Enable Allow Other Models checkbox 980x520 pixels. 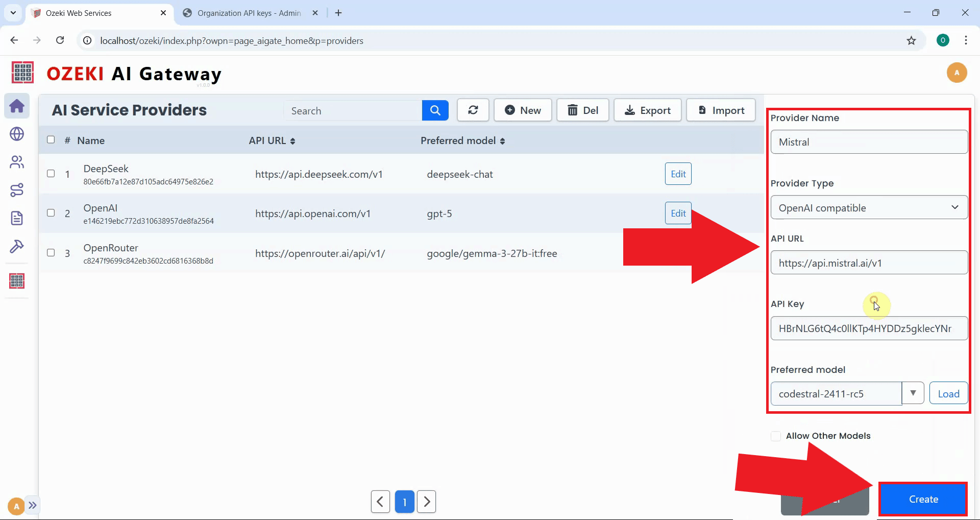pos(776,436)
